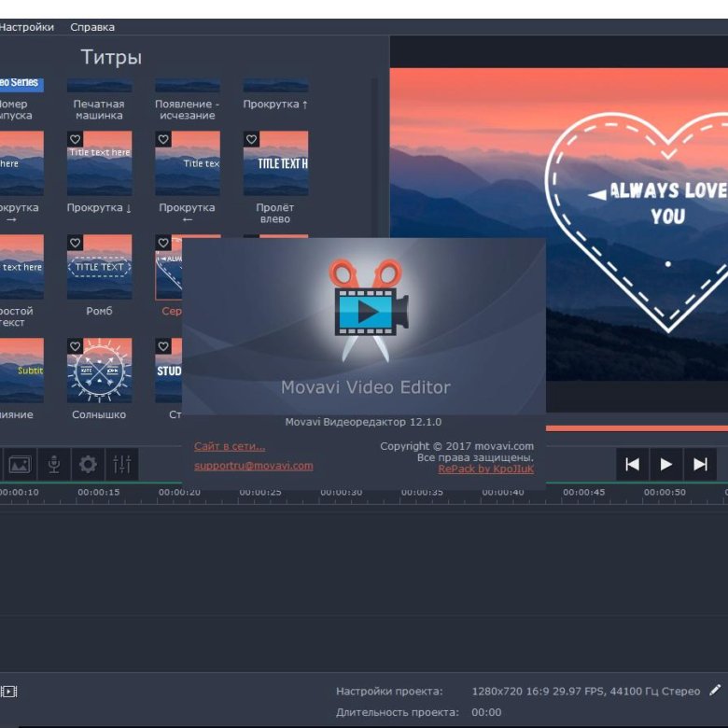Jump to 00:00:45 on timeline ruler
Viewport: 728px width, 728px height.
(x=583, y=492)
